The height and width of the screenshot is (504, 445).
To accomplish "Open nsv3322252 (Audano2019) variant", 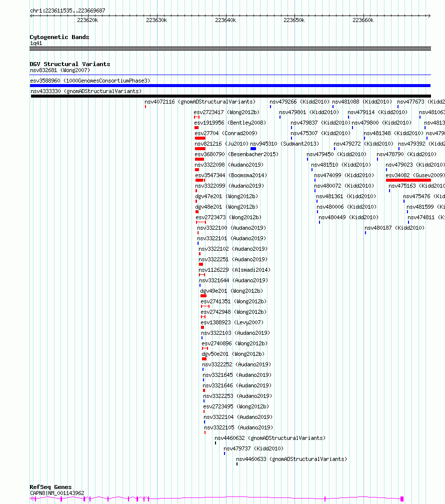I will pos(236,364).
